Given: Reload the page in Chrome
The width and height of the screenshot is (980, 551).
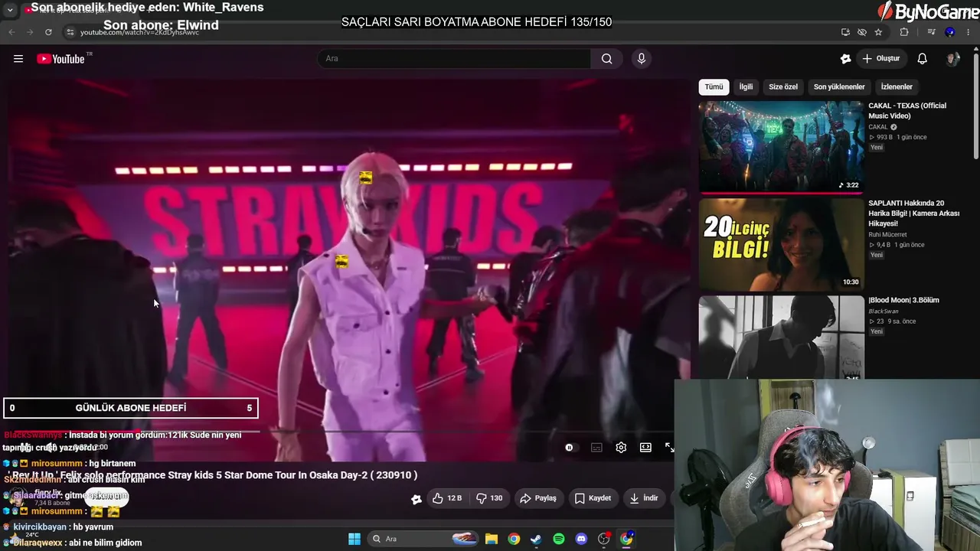Looking at the screenshot, I should click(x=48, y=32).
